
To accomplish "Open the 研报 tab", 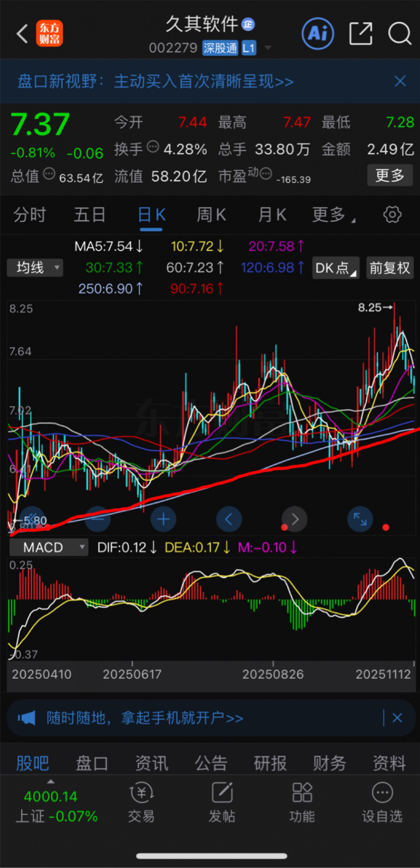I will [270, 763].
